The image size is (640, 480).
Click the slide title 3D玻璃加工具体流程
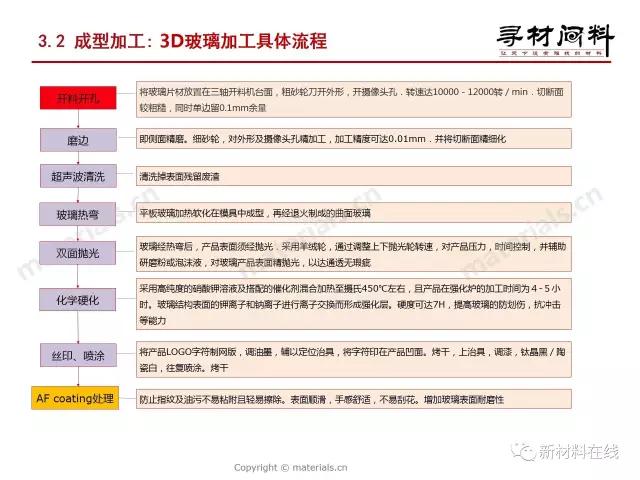point(243,41)
